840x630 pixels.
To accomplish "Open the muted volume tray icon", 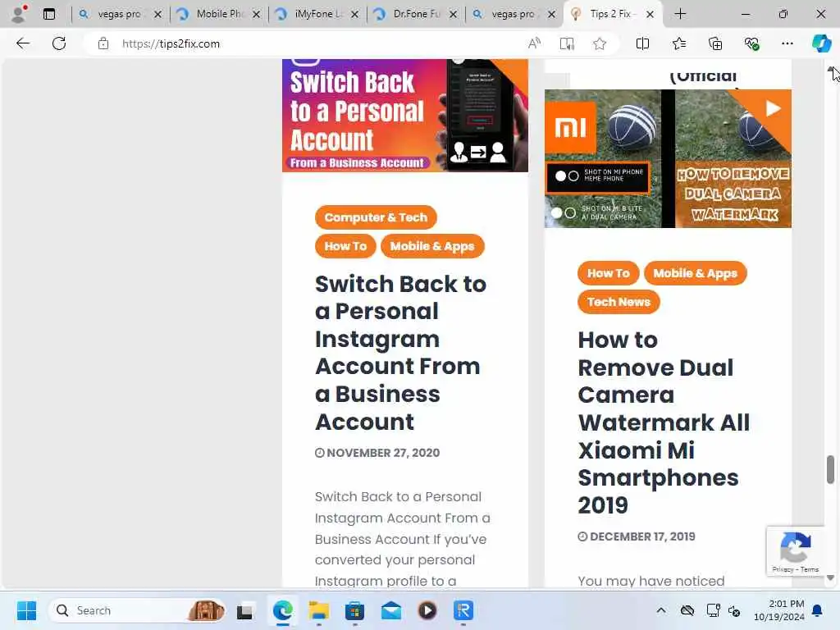I will pos(734,611).
